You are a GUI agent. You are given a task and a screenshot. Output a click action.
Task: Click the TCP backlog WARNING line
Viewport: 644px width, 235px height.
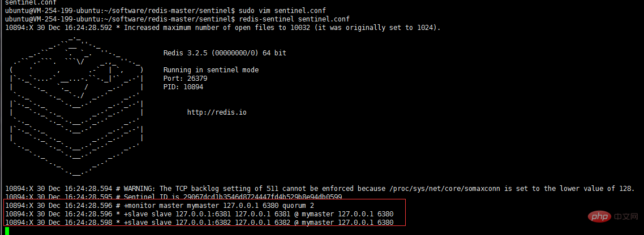tap(320, 188)
